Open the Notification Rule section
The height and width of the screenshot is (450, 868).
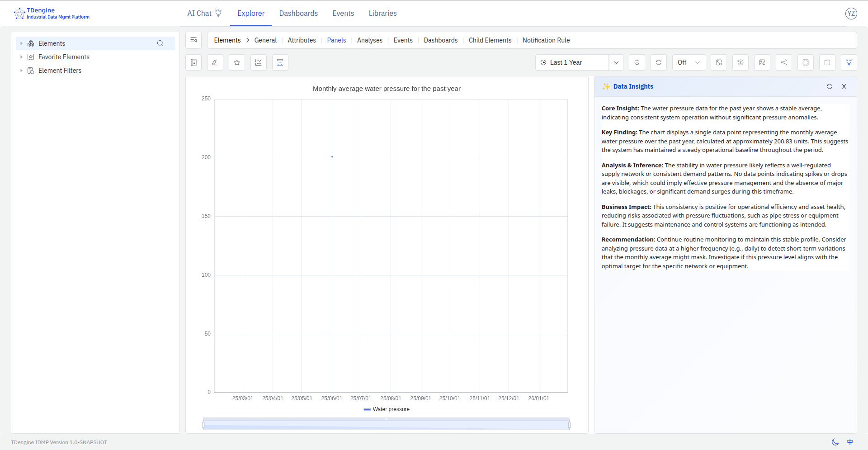tap(546, 40)
